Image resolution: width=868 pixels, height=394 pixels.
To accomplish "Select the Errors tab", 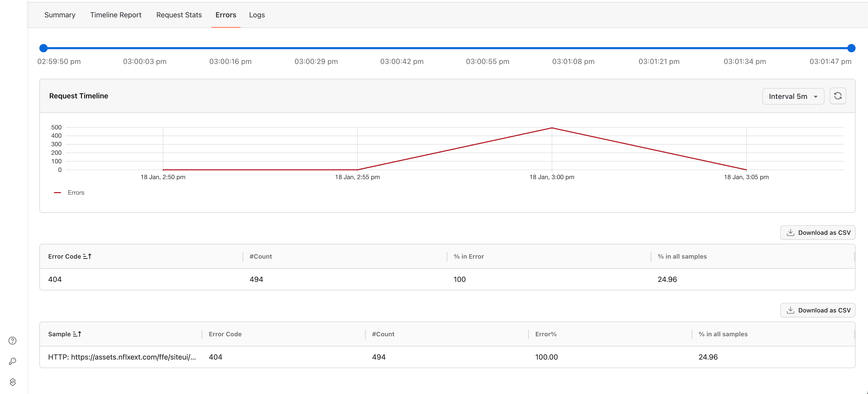I will [226, 15].
